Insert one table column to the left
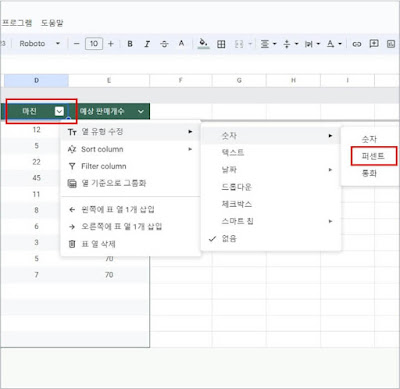The height and width of the screenshot is (389, 400). click(x=130, y=209)
